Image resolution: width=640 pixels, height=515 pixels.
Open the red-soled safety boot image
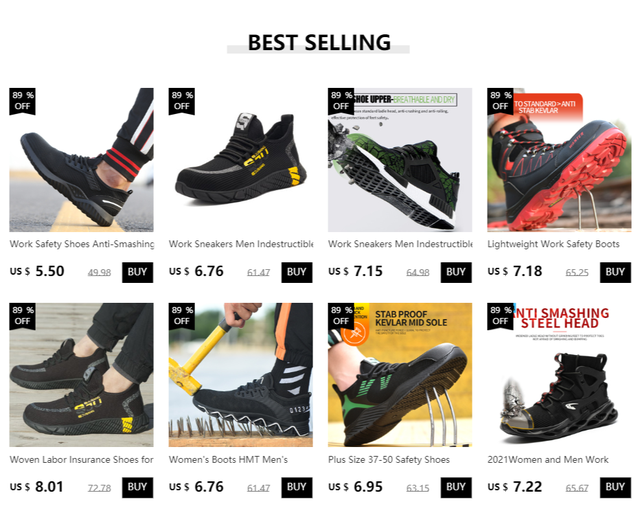click(x=559, y=160)
